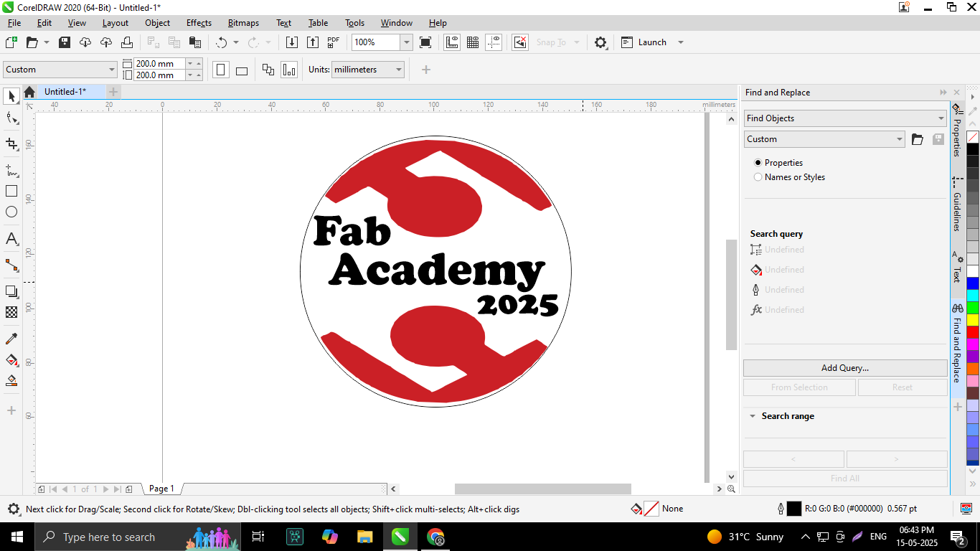This screenshot has height=551, width=980.
Task: Switch to the Page 1 tab
Action: [x=161, y=489]
